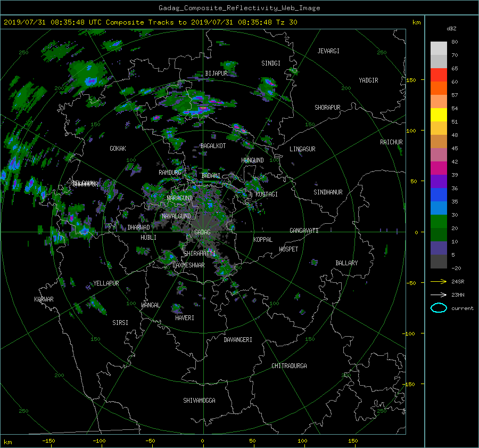Image resolution: width=479 pixels, height=448 pixels.
Task: Click the LINGASUR city label
Action: coord(302,149)
